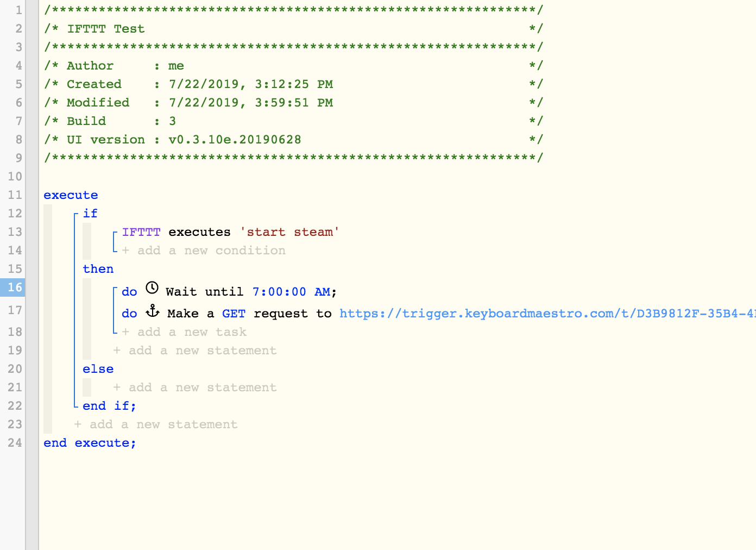Click the anchor icon on GET request task

pos(153,311)
